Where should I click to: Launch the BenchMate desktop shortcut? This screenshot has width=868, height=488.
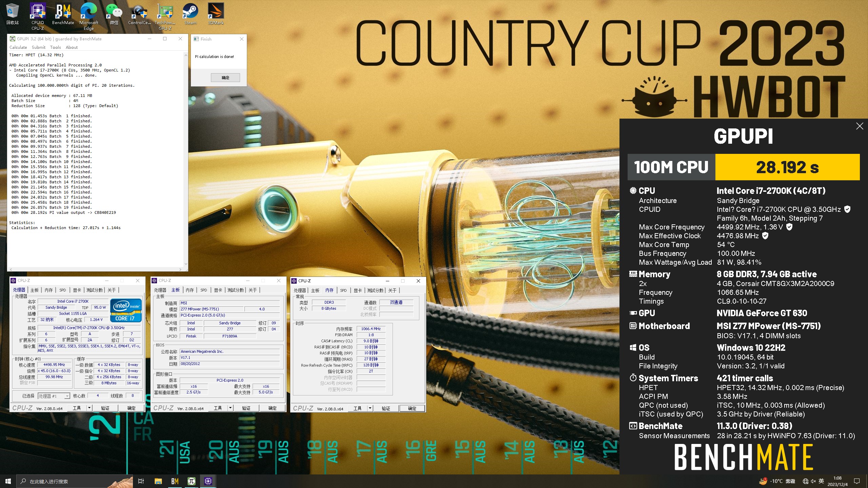(63, 14)
